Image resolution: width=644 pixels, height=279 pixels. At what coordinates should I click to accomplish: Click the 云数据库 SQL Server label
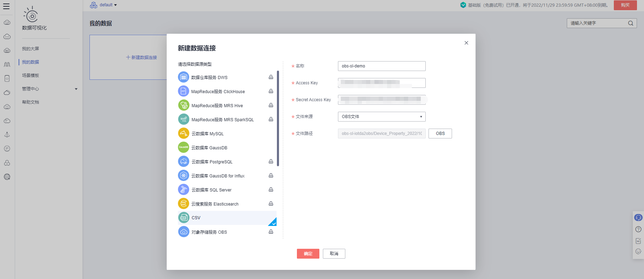[211, 190]
